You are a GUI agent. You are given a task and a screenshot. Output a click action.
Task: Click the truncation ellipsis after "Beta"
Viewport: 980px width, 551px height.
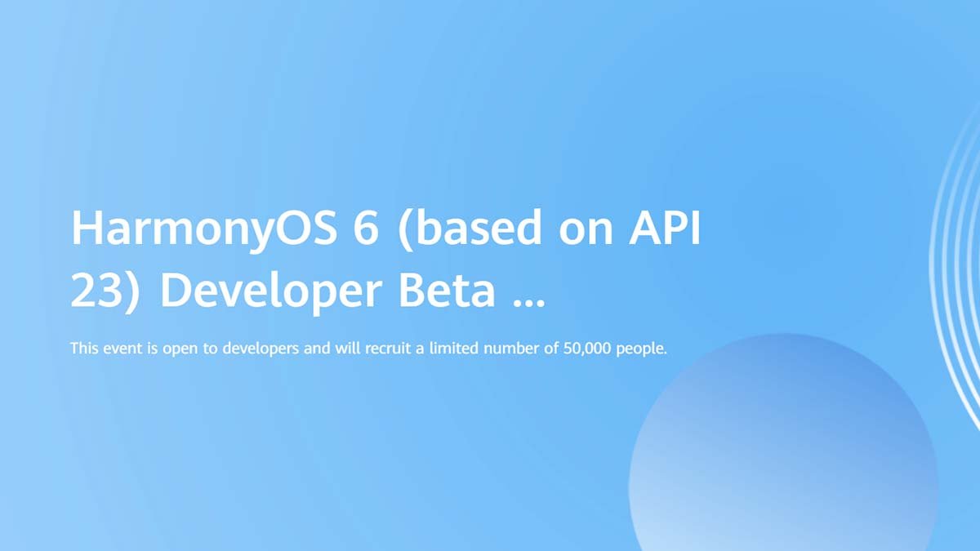528,292
